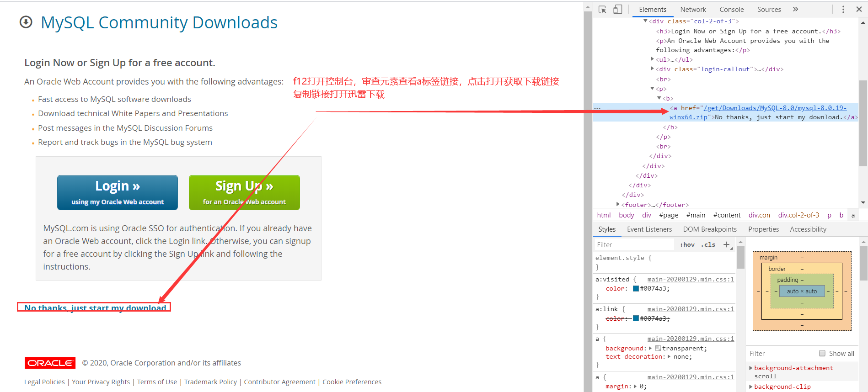This screenshot has width=868, height=392.
Task: Click the MySQL Community Downloads download icon
Action: coord(26,22)
